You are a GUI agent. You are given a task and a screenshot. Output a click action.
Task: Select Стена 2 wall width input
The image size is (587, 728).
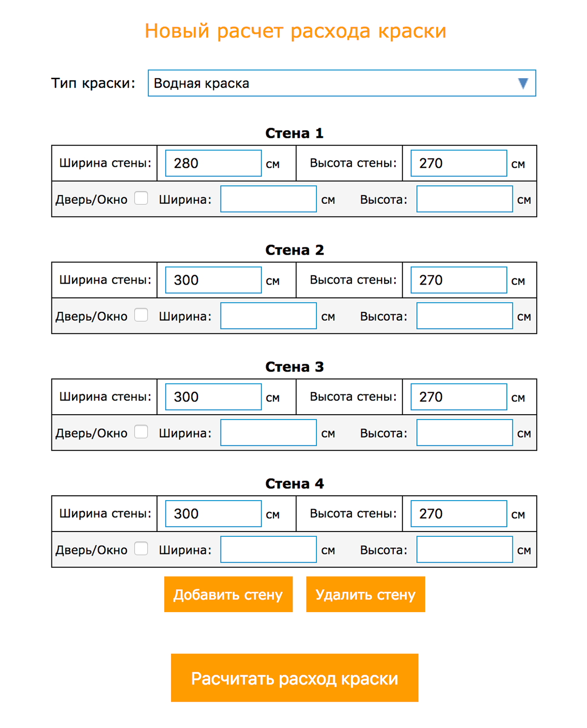point(213,280)
